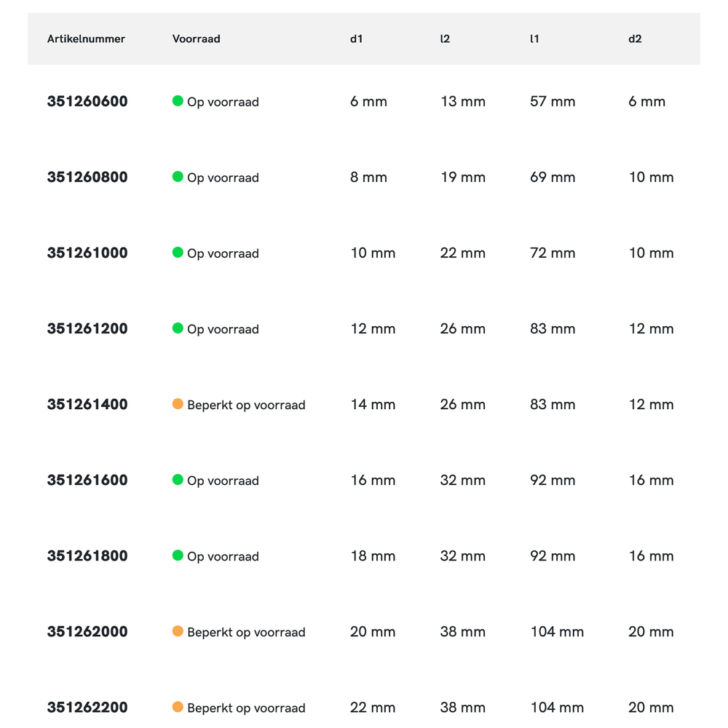Screen dimensions: 728x728
Task: Click green stock dot for 351261600
Action: (x=178, y=480)
